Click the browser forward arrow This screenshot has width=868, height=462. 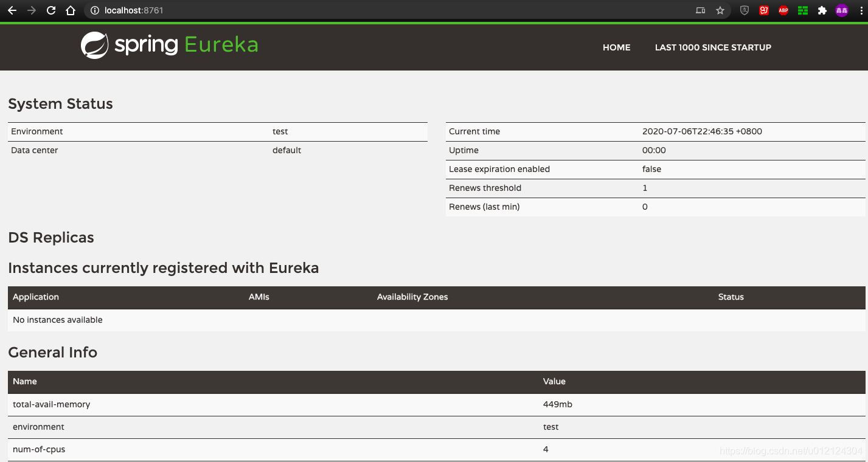click(x=32, y=10)
